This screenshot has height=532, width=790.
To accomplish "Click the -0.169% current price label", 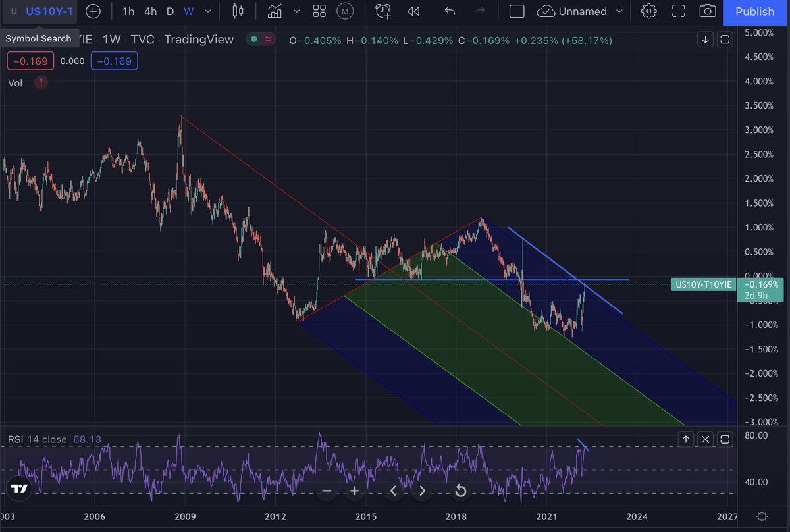I will (762, 284).
